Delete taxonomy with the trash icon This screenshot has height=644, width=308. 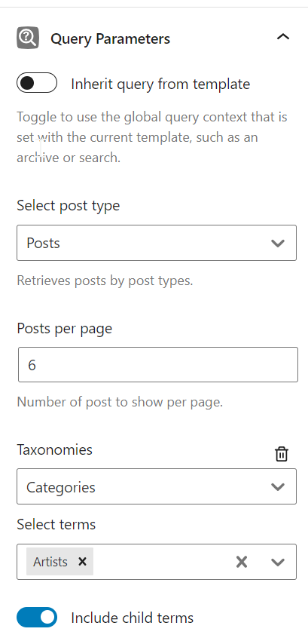(282, 454)
